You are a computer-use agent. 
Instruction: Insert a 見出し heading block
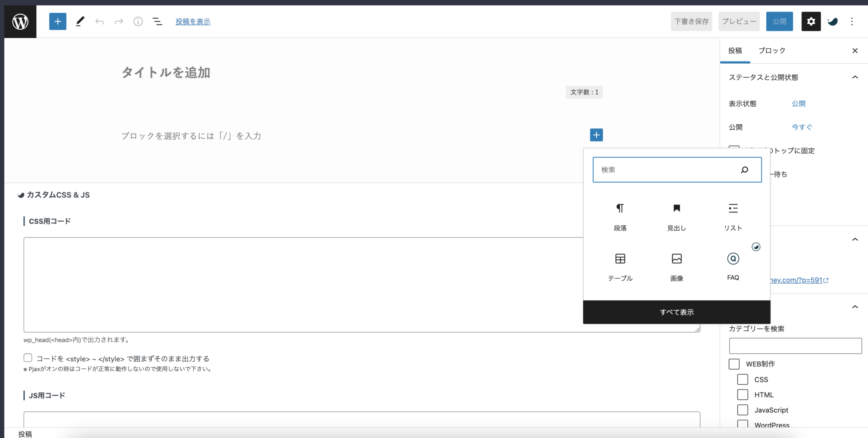[x=676, y=217]
